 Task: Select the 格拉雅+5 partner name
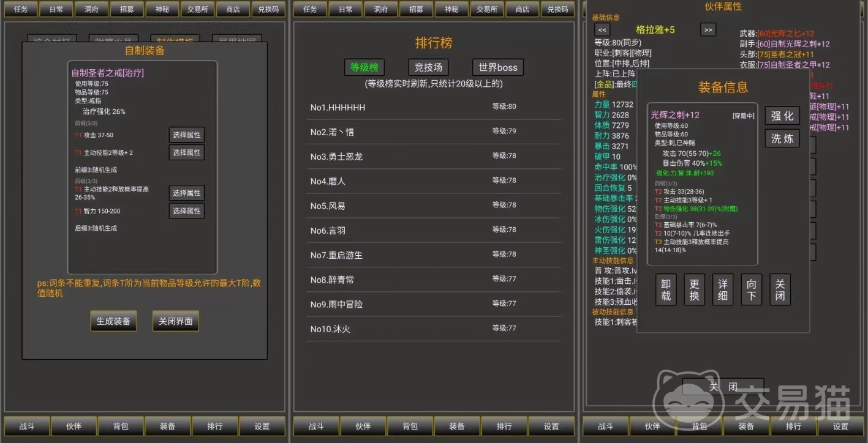click(655, 29)
